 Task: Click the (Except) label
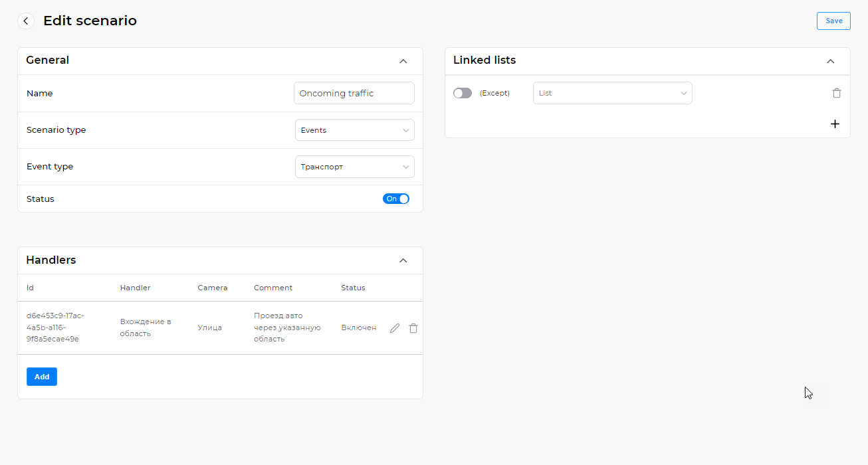tap(494, 93)
